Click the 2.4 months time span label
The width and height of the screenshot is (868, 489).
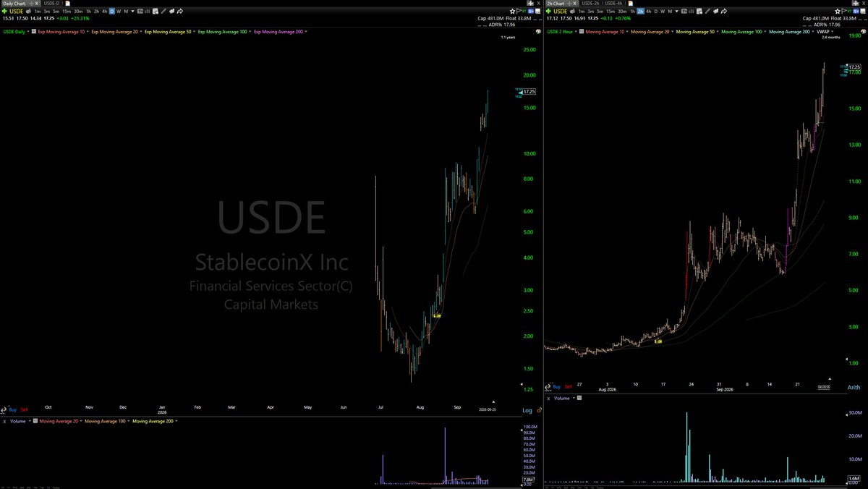831,38
